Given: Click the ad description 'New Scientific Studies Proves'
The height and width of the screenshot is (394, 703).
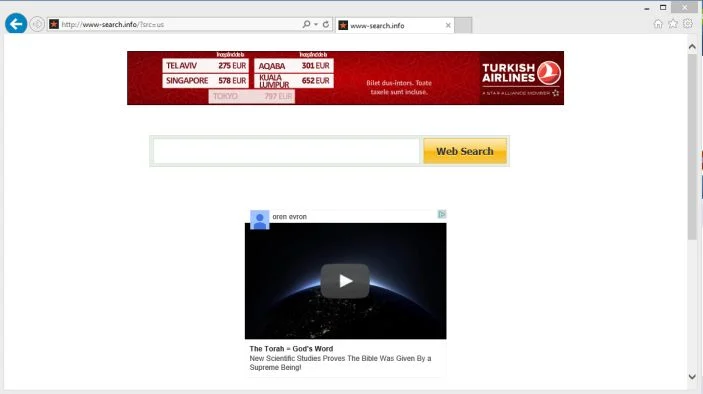Looking at the screenshot, I should [x=340, y=363].
